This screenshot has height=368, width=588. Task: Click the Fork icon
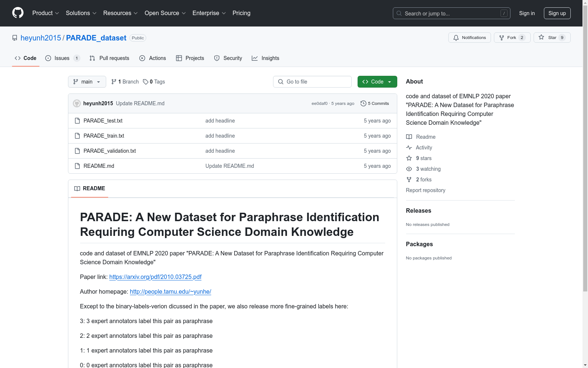click(x=502, y=38)
